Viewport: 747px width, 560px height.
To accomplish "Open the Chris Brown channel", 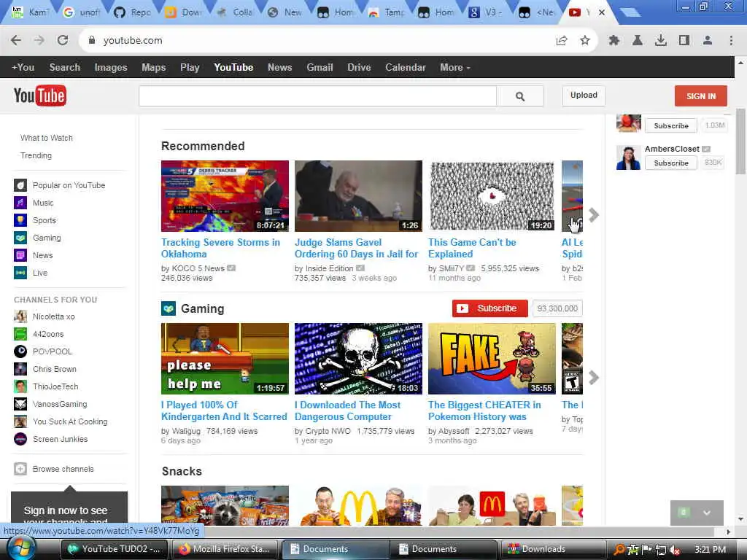I will pos(54,369).
